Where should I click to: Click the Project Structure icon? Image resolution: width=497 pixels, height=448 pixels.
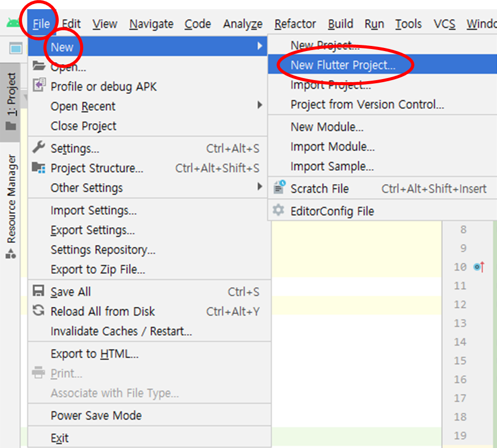point(39,167)
